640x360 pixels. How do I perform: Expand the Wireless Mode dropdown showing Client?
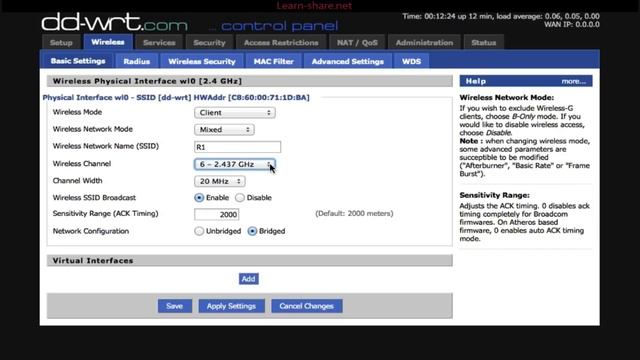tap(235, 113)
